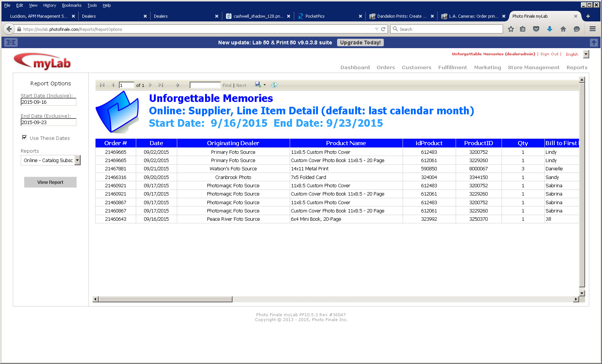Click the View Report button
The height and width of the screenshot is (364, 602).
pos(50,182)
